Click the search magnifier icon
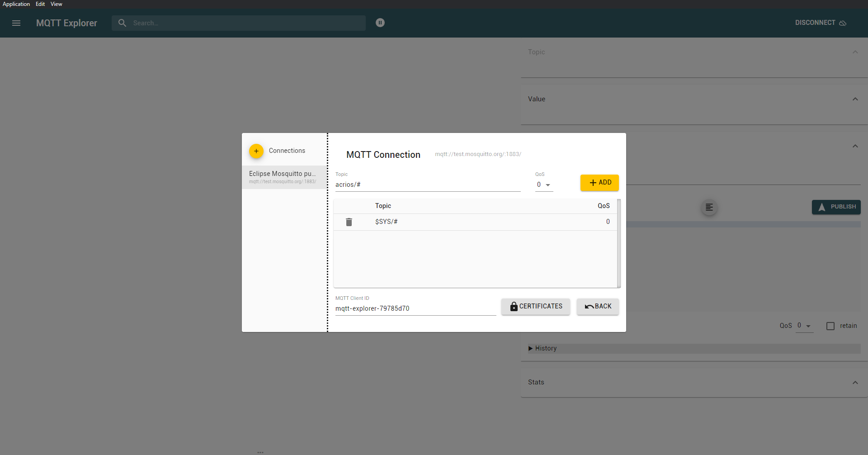Screen dimensions: 868x455 pos(122,23)
